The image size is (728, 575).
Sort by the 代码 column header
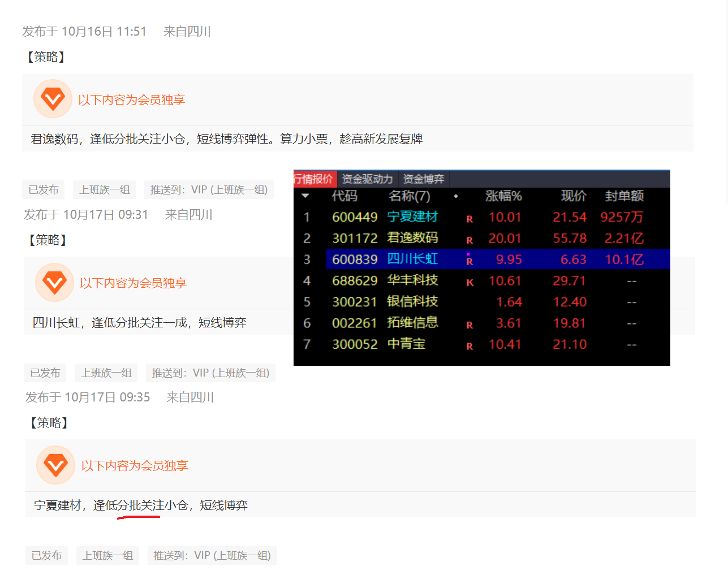point(344,196)
